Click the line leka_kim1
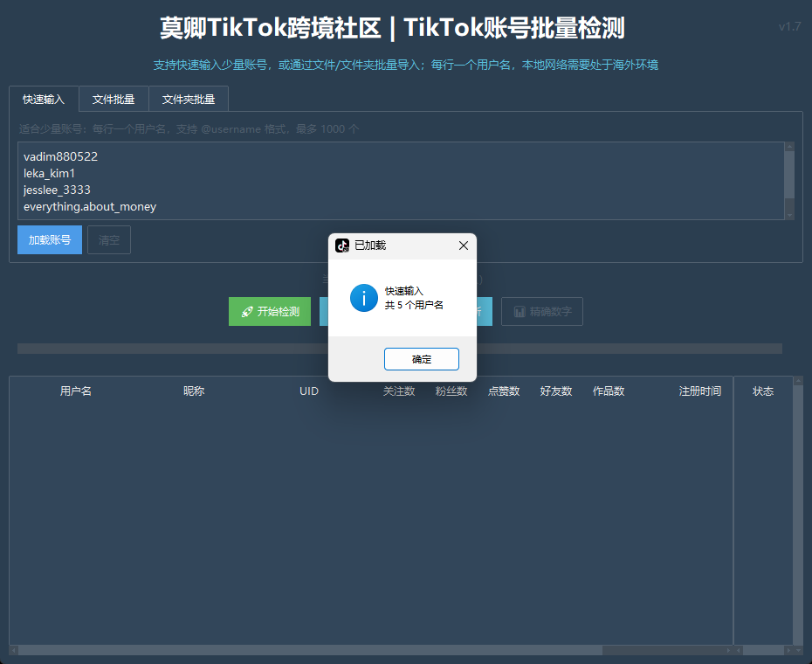 [49, 173]
